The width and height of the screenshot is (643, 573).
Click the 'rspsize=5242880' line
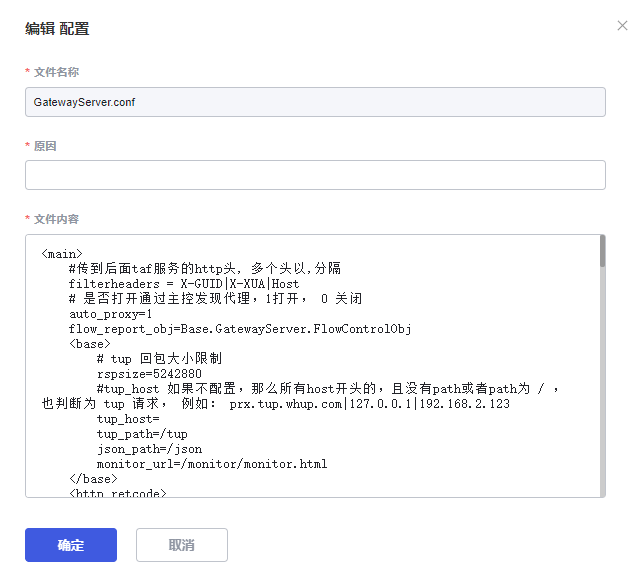pyautogui.click(x=149, y=374)
